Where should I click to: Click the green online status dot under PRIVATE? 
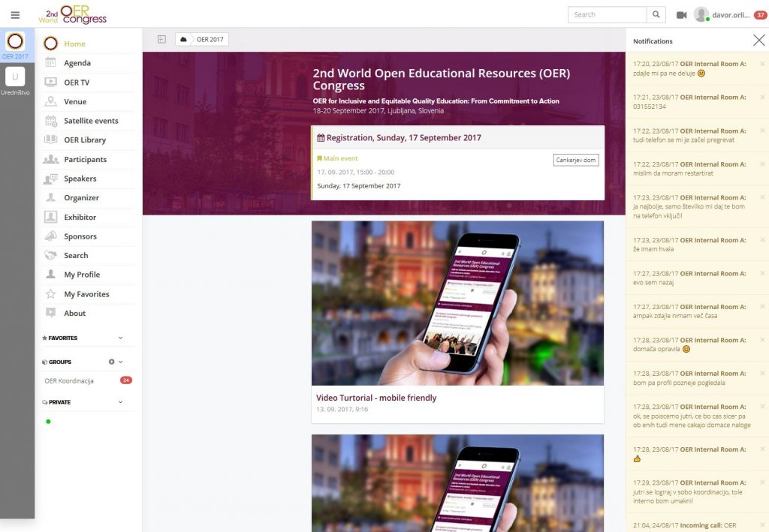point(48,421)
